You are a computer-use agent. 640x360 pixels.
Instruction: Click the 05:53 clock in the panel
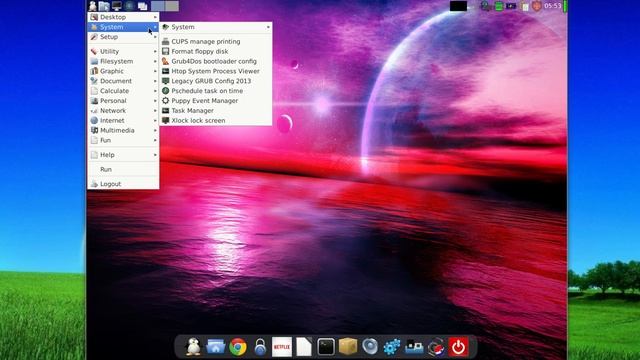[x=553, y=6]
